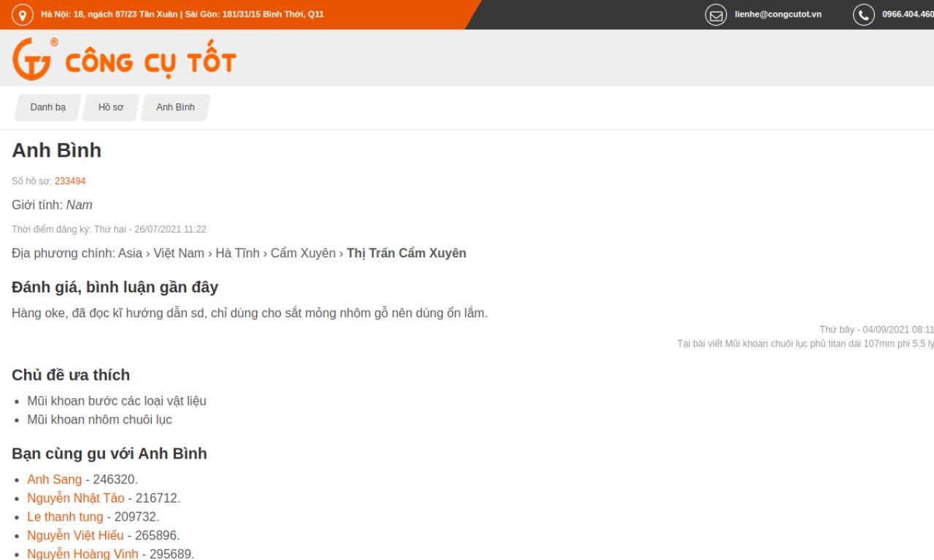Click the 0966.404.460 phone number
Image resolution: width=934 pixels, height=560 pixels.
[x=907, y=15]
